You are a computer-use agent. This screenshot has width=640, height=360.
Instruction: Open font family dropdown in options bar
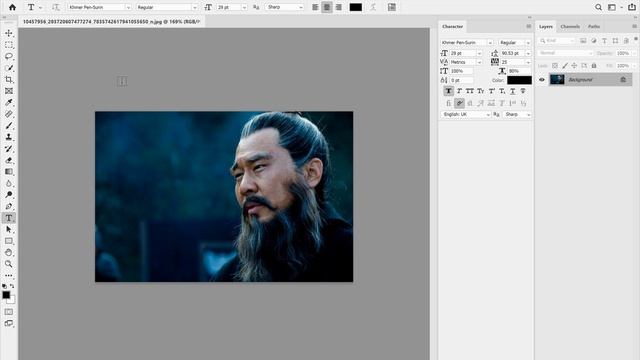click(x=128, y=7)
